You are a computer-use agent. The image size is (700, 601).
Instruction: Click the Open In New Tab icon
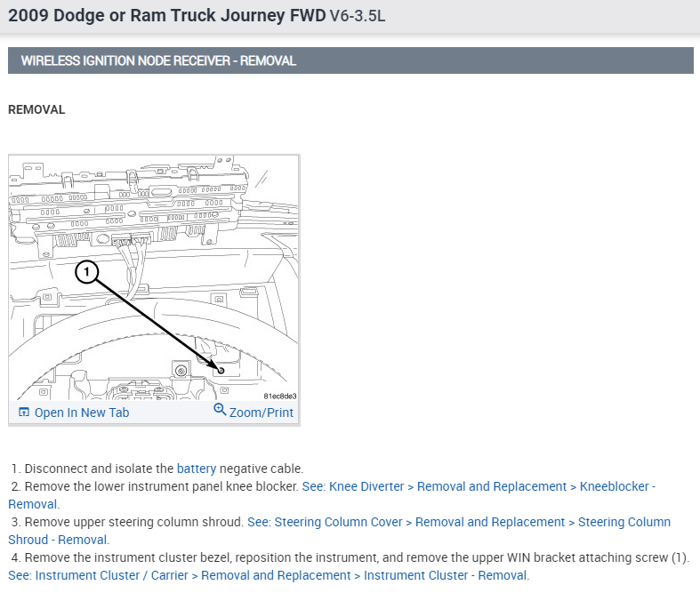(x=24, y=412)
